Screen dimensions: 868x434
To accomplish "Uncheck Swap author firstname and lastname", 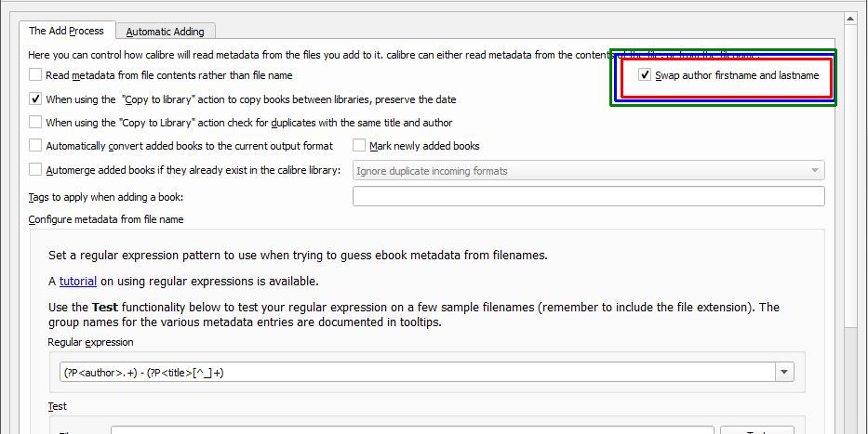I will coord(645,75).
